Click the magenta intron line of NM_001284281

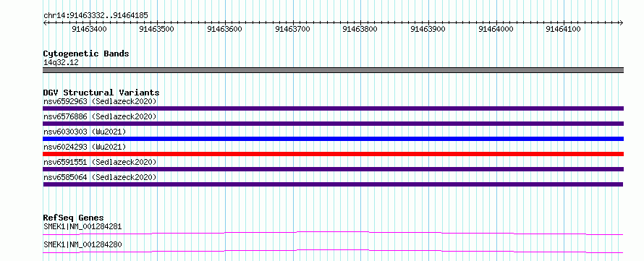334,233
